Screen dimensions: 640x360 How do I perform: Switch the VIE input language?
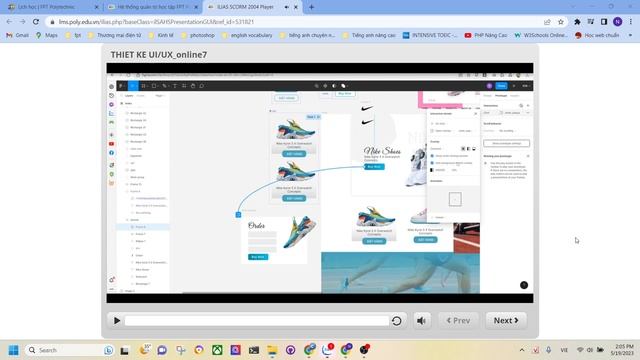(564, 350)
